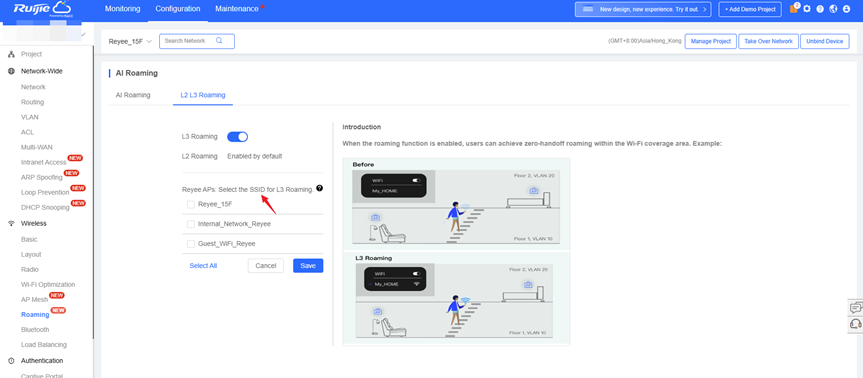Open Load Balancing in the sidebar

(x=43, y=345)
